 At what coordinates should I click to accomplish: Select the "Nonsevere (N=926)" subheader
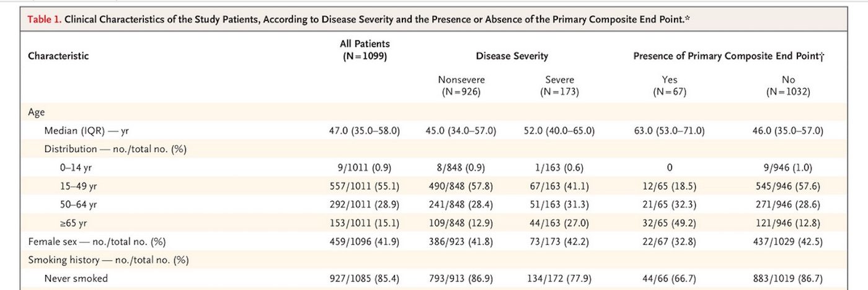(x=461, y=86)
